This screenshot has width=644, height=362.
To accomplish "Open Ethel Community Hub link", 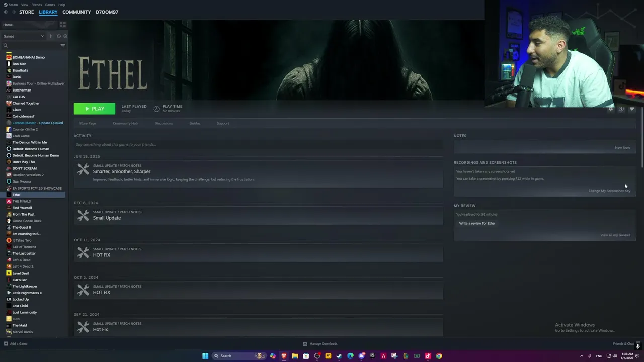I will 125,123.
